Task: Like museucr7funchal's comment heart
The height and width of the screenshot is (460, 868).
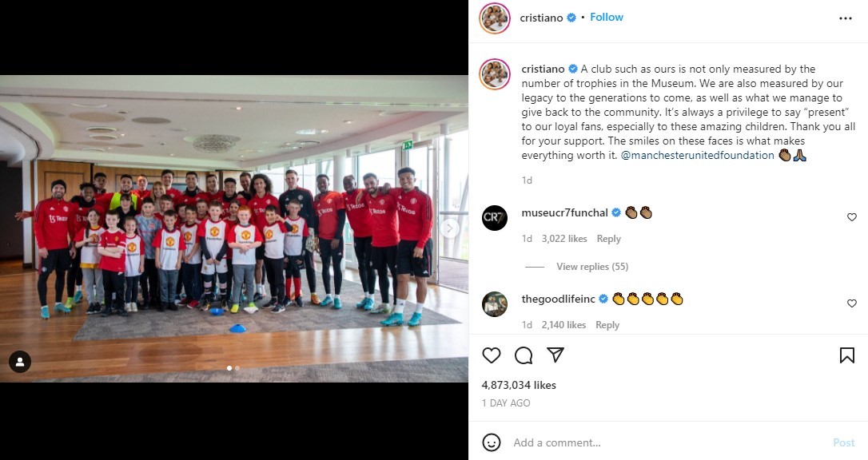Action: tap(852, 217)
